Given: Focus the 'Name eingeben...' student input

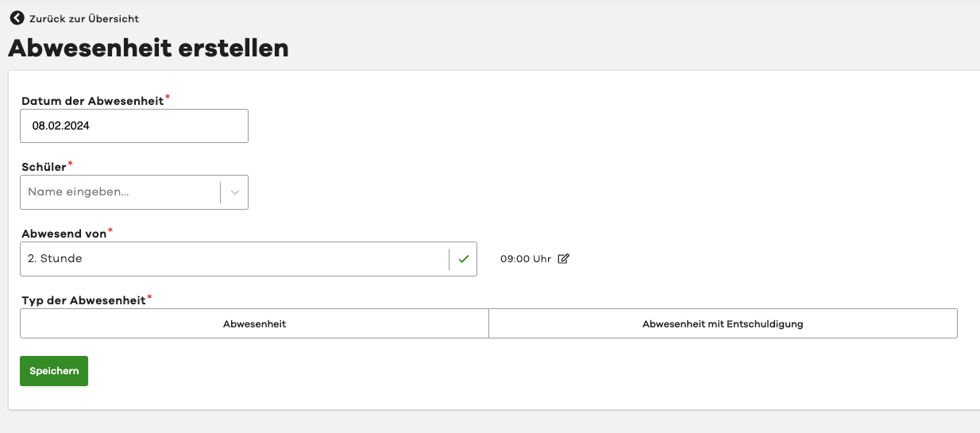Looking at the screenshot, I should [x=119, y=192].
